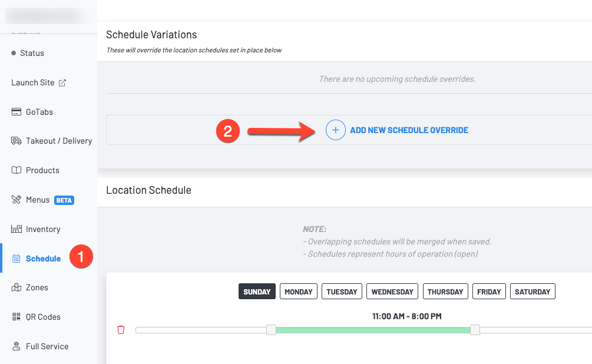Click the BETA badge next to Menus
Image resolution: width=592 pixels, height=364 pixels.
64,200
